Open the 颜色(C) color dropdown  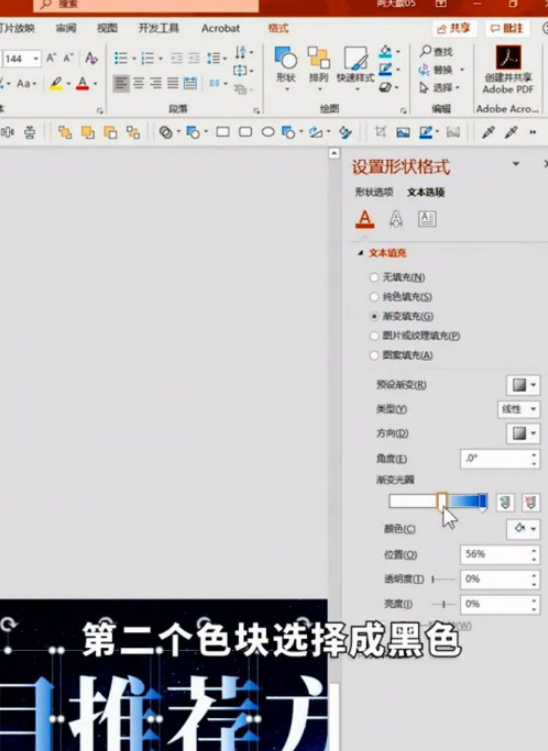523,529
